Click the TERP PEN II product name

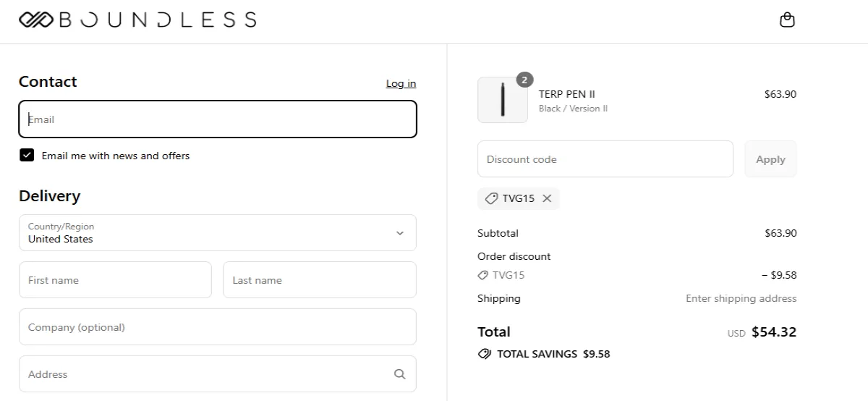pos(567,94)
